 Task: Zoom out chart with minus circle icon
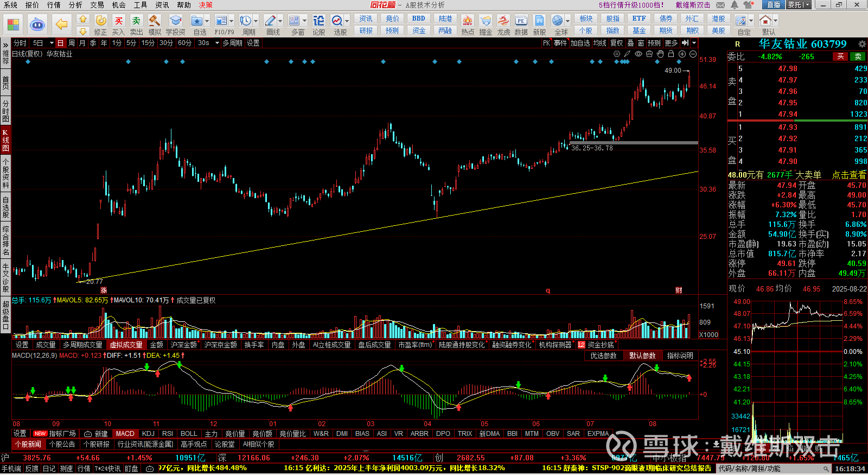tap(693, 54)
